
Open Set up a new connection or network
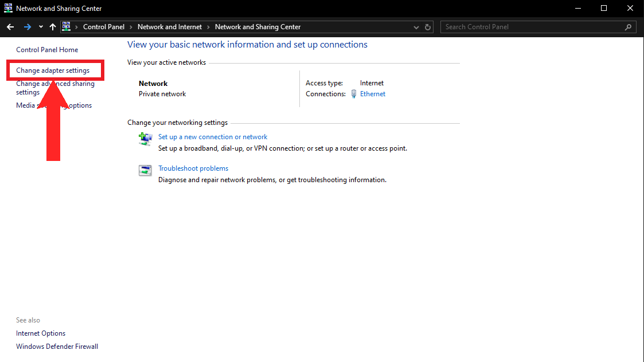[213, 137]
